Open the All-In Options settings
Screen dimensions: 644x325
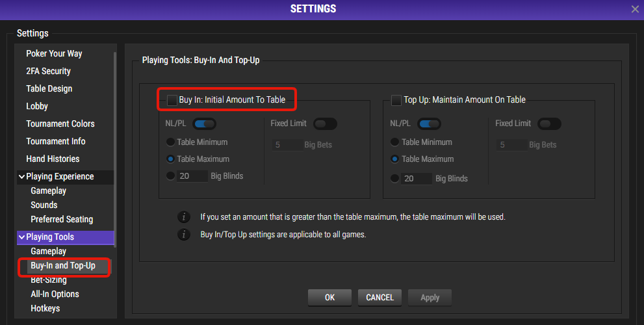tap(55, 294)
